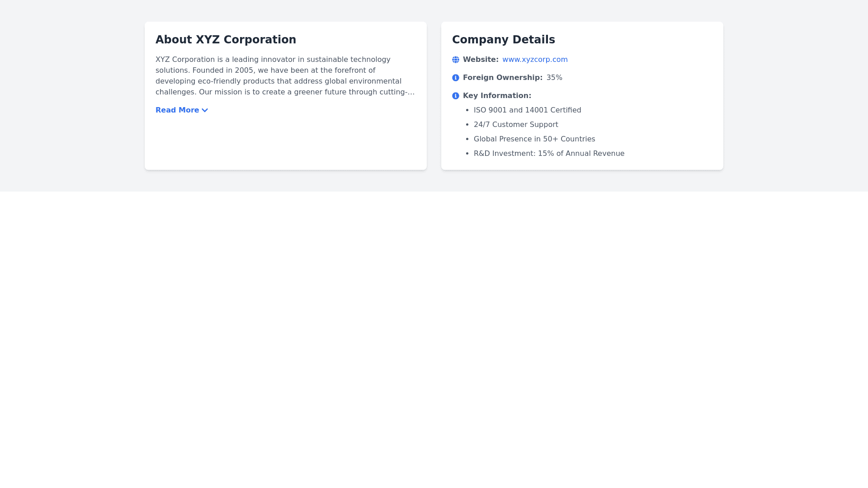Click the chevron arrow after Read More
The image size is (868, 488).
(205, 110)
